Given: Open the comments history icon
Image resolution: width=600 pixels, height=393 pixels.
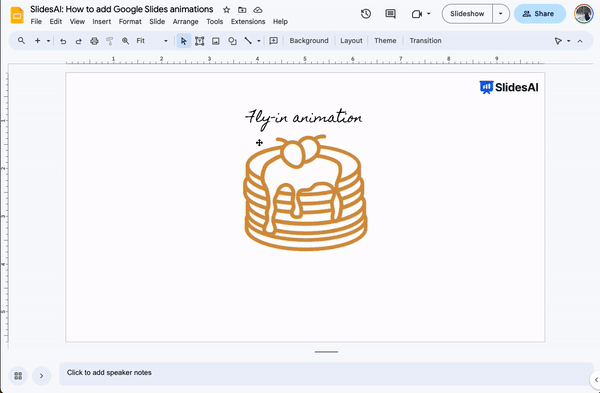Looking at the screenshot, I should [390, 14].
